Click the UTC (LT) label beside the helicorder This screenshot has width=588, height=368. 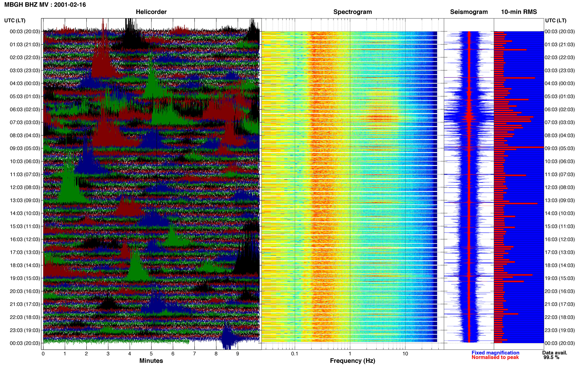click(15, 20)
